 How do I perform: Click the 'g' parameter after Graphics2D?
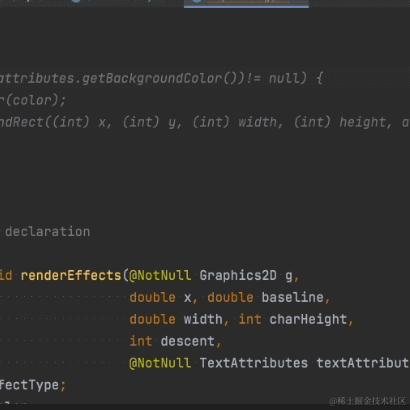click(x=289, y=276)
